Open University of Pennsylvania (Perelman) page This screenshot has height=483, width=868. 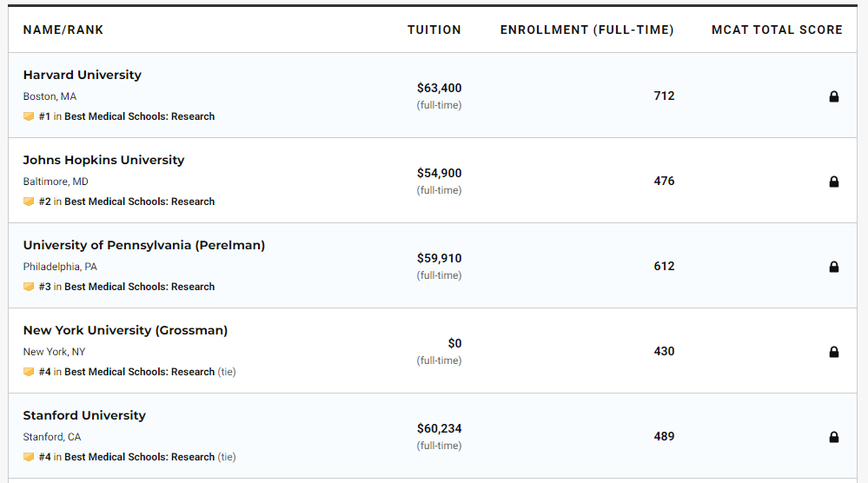point(143,245)
